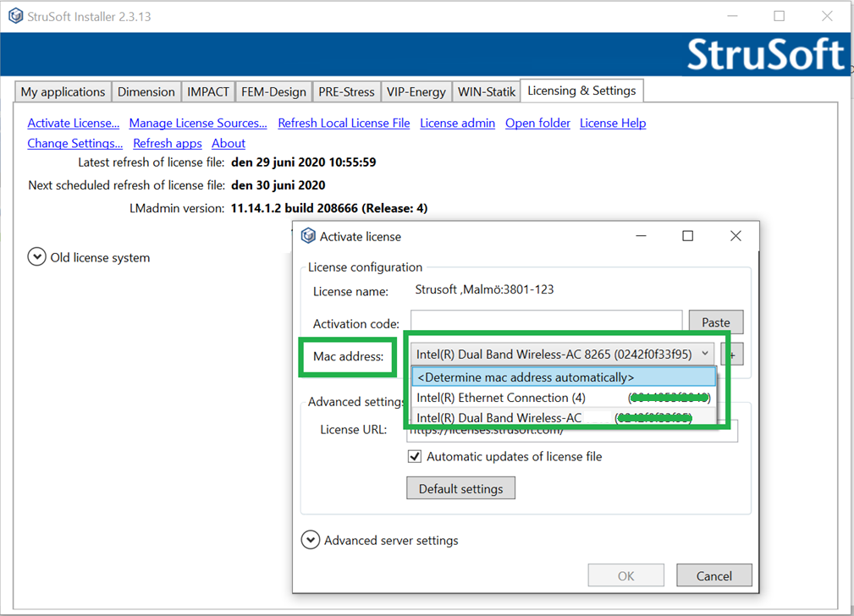This screenshot has height=616, width=854.
Task: Minimize the Activate license dialog
Action: (641, 236)
